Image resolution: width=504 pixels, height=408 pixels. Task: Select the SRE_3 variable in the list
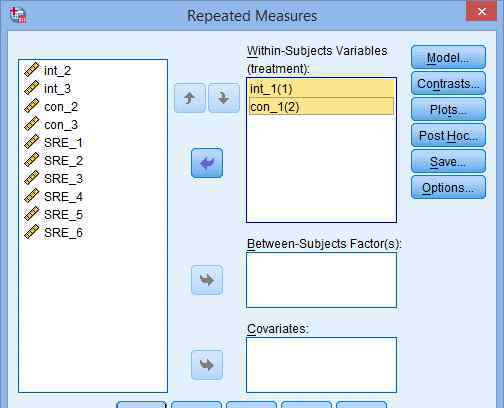click(x=63, y=179)
